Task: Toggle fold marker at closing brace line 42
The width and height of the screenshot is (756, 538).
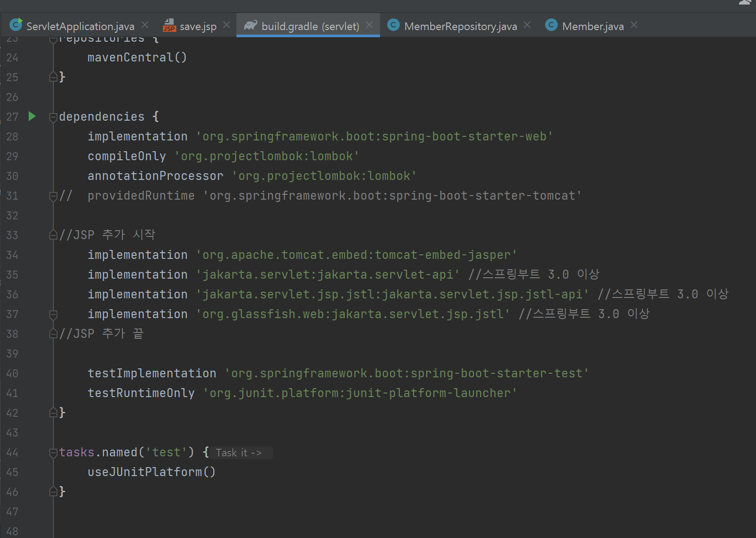Action: click(x=53, y=413)
